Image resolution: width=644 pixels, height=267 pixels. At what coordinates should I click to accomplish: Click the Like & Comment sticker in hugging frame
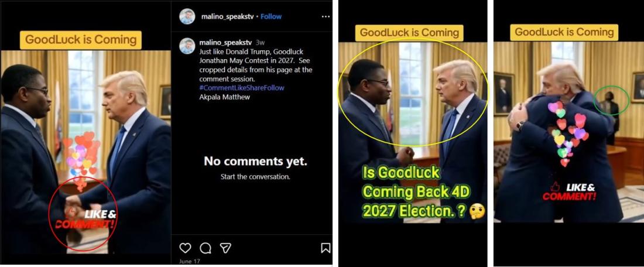pyautogui.click(x=569, y=192)
